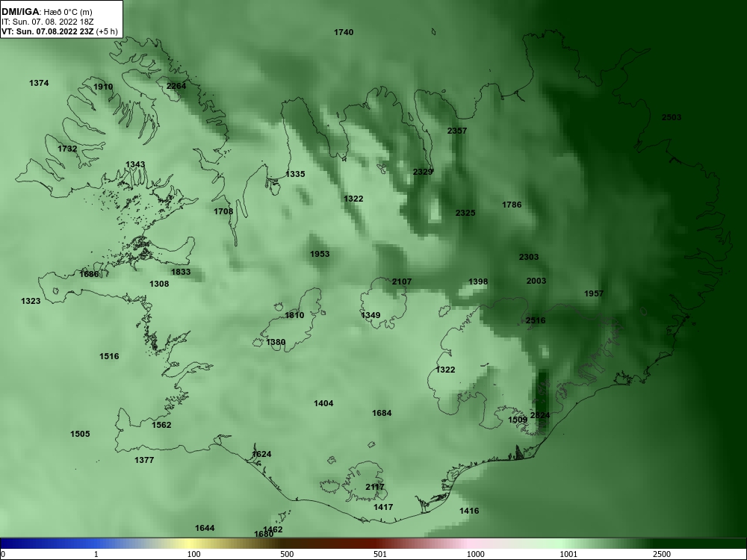Click the 1644 height label
The width and height of the screenshot is (747, 560).
tap(205, 528)
